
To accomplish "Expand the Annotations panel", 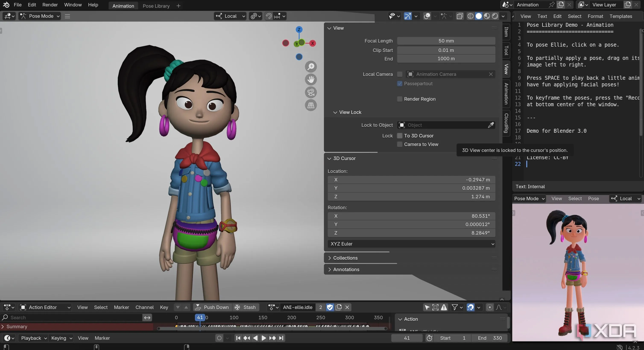I will coord(329,270).
